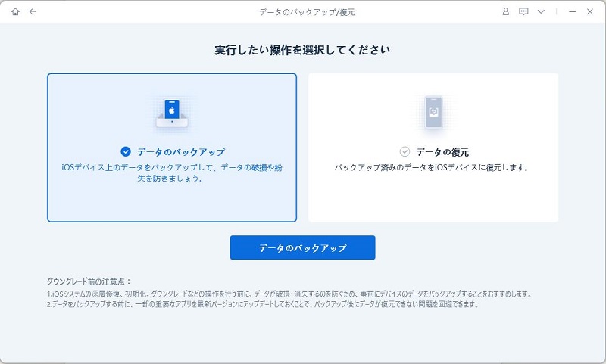Click the ダウングレード前の注意点 label
This screenshot has height=364, width=606.
click(89, 282)
